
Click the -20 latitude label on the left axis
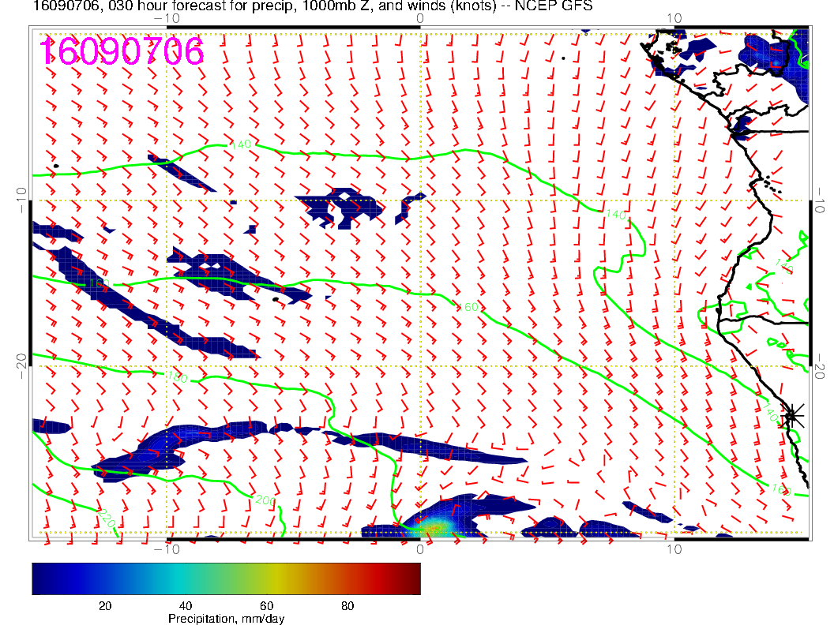pyautogui.click(x=21, y=360)
